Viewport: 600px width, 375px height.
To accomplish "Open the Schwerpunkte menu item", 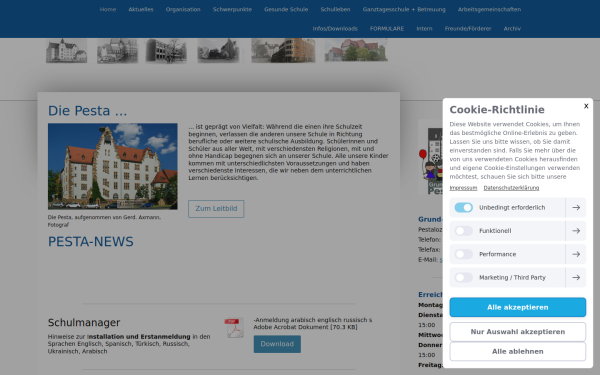I will pos(232,10).
